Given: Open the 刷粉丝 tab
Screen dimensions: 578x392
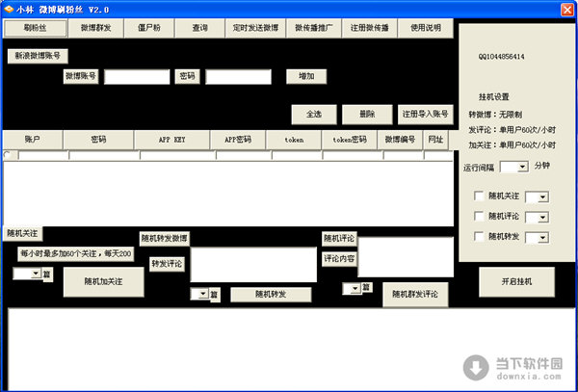Looking at the screenshot, I should coord(35,28).
